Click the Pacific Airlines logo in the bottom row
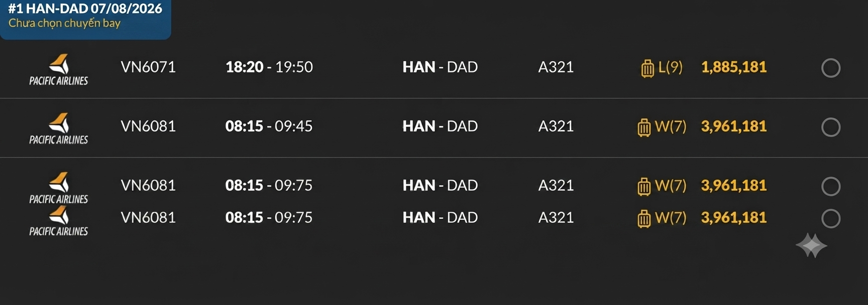Viewport: 868px width, 305px height. (58, 221)
